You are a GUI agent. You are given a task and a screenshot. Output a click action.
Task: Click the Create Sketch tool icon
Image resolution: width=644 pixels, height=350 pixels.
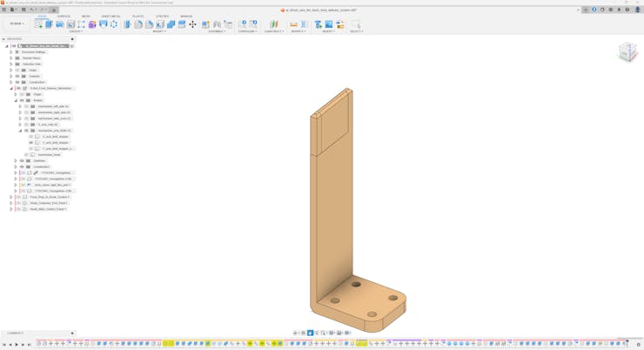click(39, 24)
